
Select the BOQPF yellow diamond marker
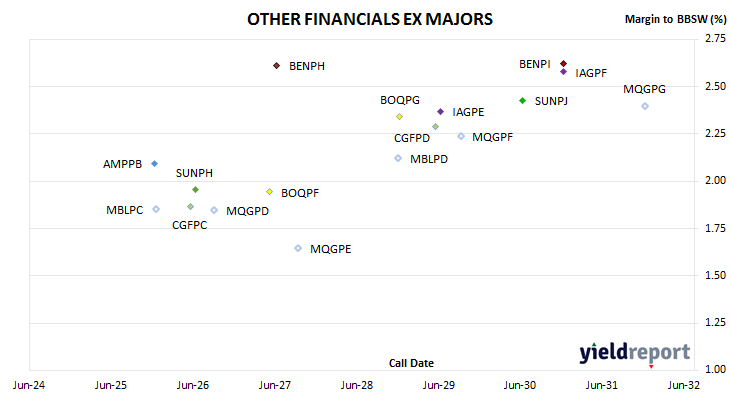[x=269, y=192]
